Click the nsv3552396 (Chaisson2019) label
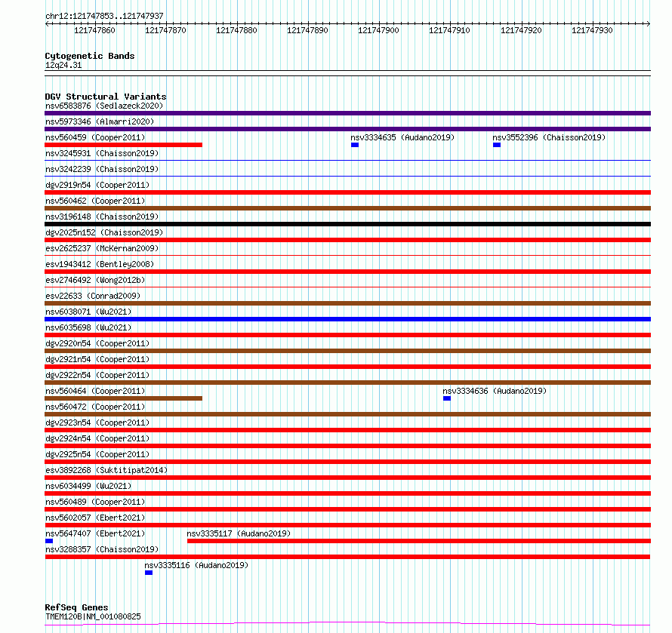 [549, 137]
